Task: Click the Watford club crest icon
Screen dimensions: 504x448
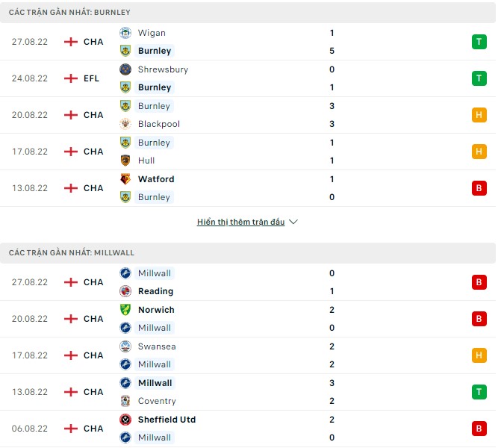Action: tap(125, 179)
